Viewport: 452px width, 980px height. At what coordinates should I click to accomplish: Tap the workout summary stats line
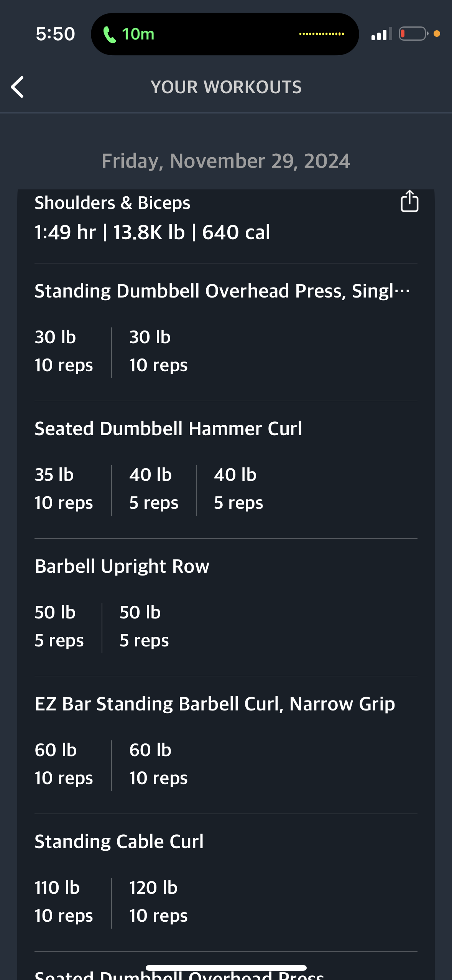click(x=152, y=232)
